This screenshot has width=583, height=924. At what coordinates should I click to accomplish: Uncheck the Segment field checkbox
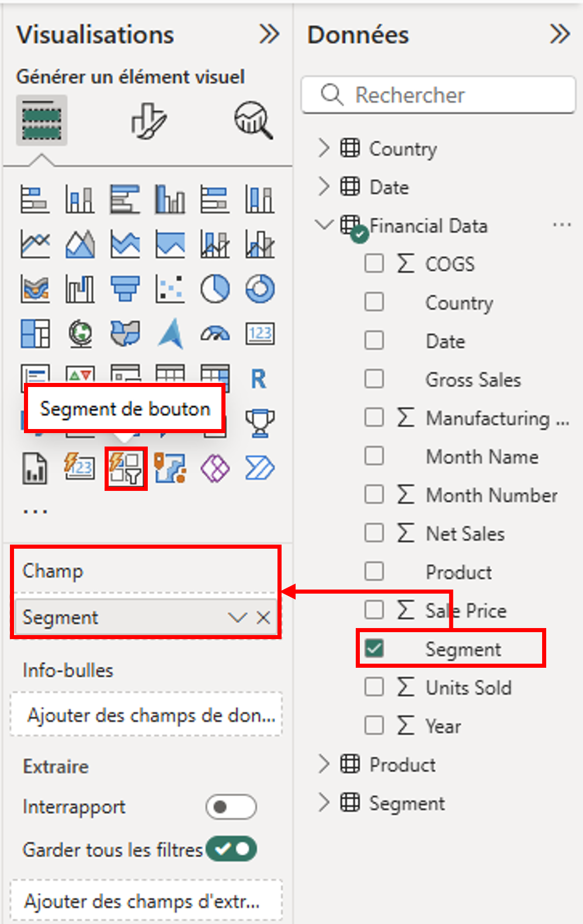(374, 648)
